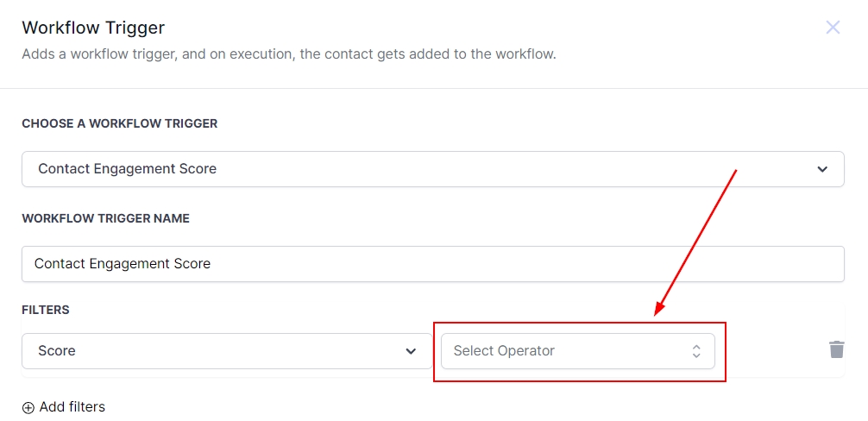Click the description text under the dialog title
This screenshot has height=421, width=868.
point(288,54)
